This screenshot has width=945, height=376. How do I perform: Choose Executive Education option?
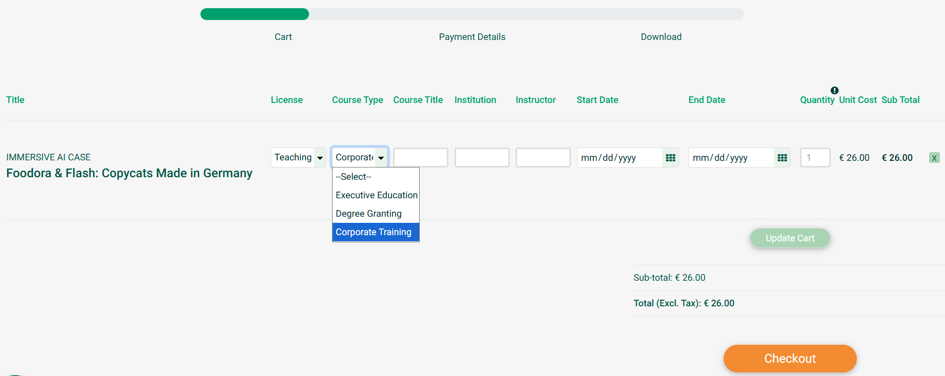[x=376, y=195]
